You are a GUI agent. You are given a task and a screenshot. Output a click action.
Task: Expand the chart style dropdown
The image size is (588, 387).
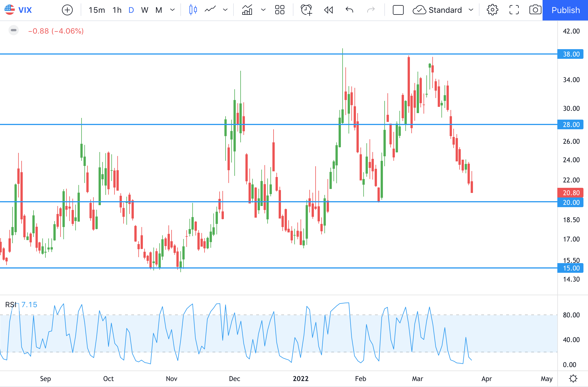225,10
